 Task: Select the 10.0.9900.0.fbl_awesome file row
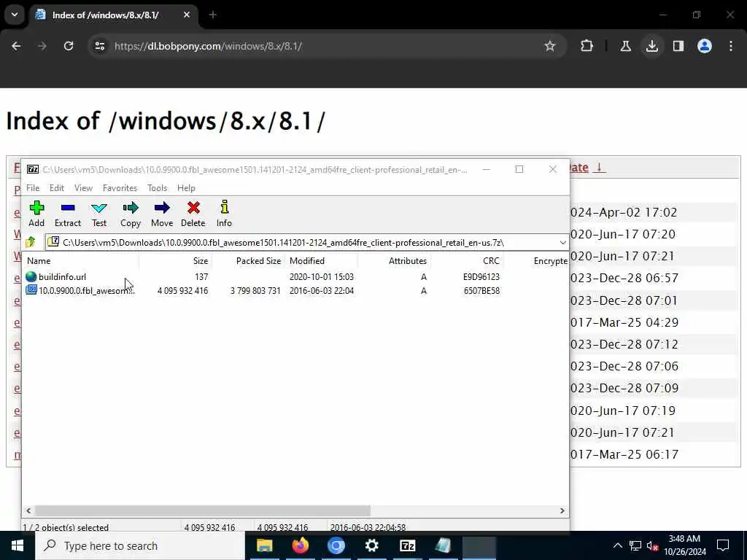(296, 290)
